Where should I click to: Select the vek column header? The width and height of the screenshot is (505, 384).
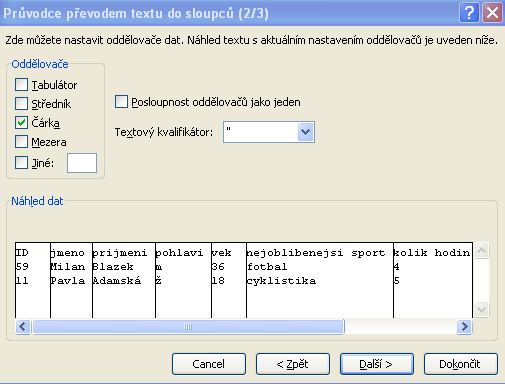pyautogui.click(x=222, y=253)
